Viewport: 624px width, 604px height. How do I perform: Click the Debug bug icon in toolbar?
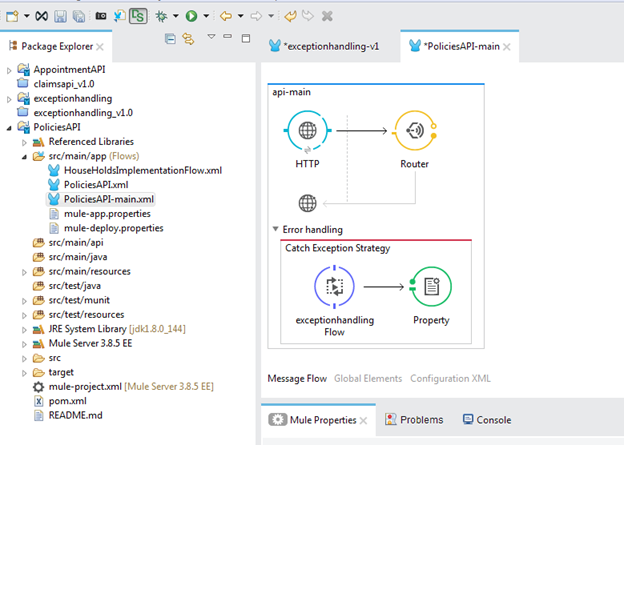161,16
